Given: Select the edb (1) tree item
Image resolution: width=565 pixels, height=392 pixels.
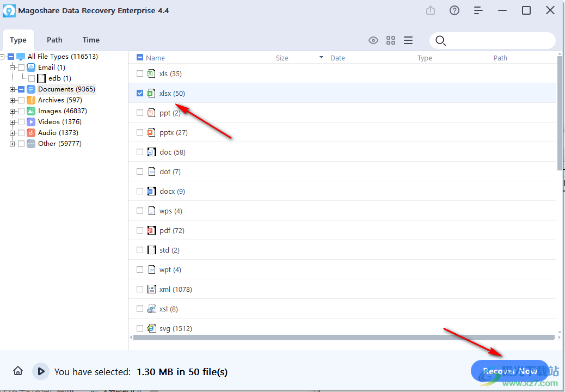Looking at the screenshot, I should click(x=59, y=78).
